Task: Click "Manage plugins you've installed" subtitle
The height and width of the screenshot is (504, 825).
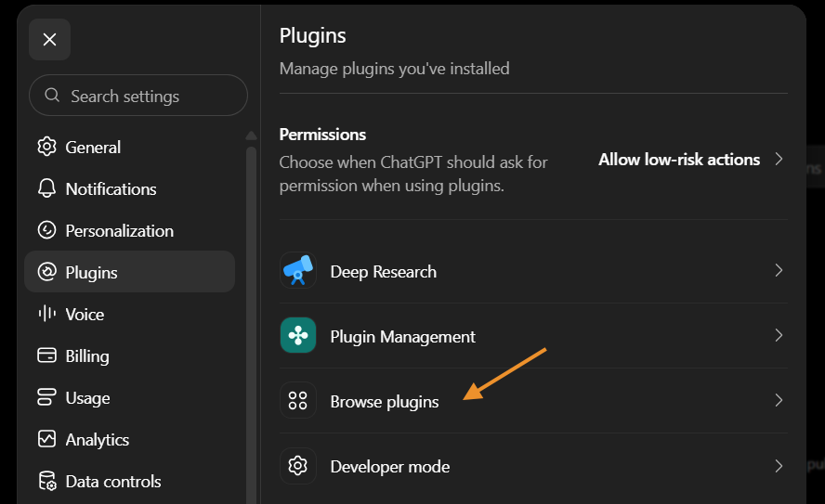Action: pyautogui.click(x=395, y=69)
